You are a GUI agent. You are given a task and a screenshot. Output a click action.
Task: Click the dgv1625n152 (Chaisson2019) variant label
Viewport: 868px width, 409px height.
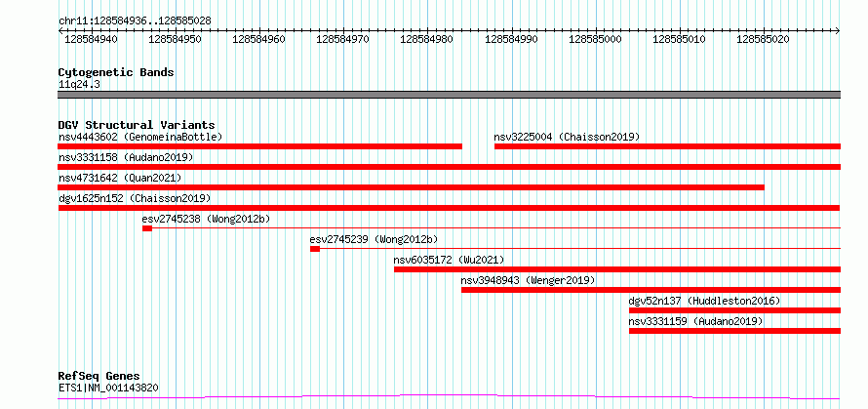135,198
